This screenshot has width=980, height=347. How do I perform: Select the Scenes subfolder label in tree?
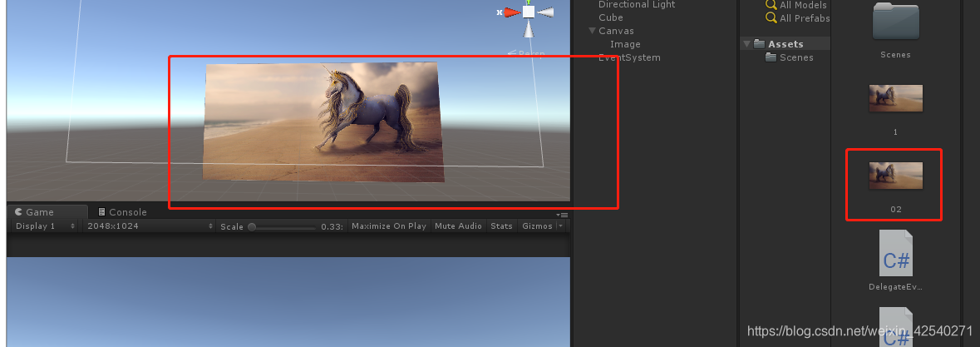[796, 57]
